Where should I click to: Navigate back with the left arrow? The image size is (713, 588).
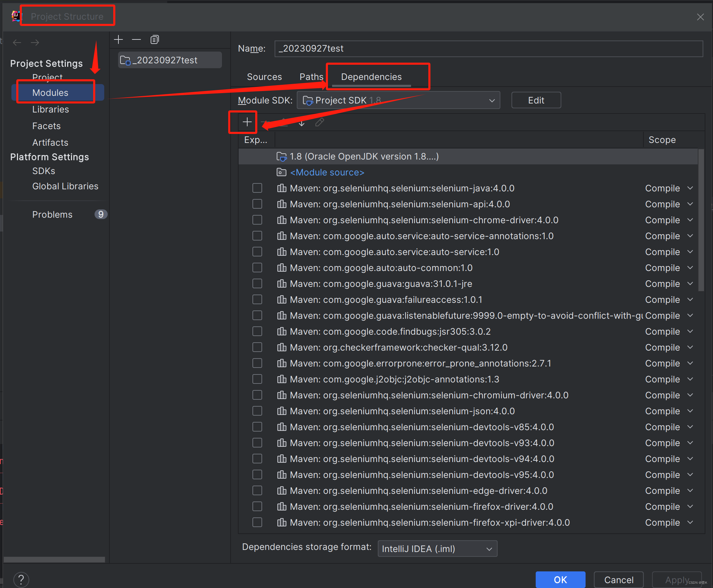[17, 43]
